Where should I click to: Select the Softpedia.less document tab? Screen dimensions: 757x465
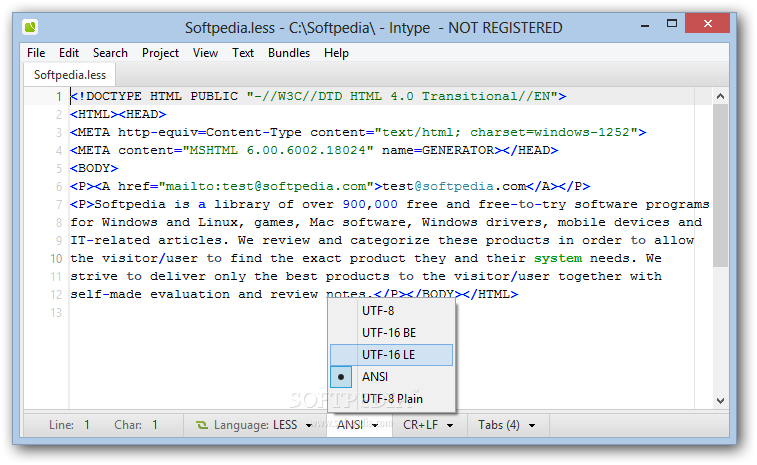tap(70, 75)
